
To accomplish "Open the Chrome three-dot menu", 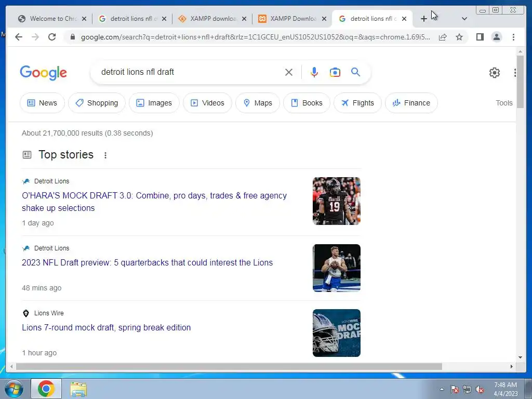I will tap(513, 37).
